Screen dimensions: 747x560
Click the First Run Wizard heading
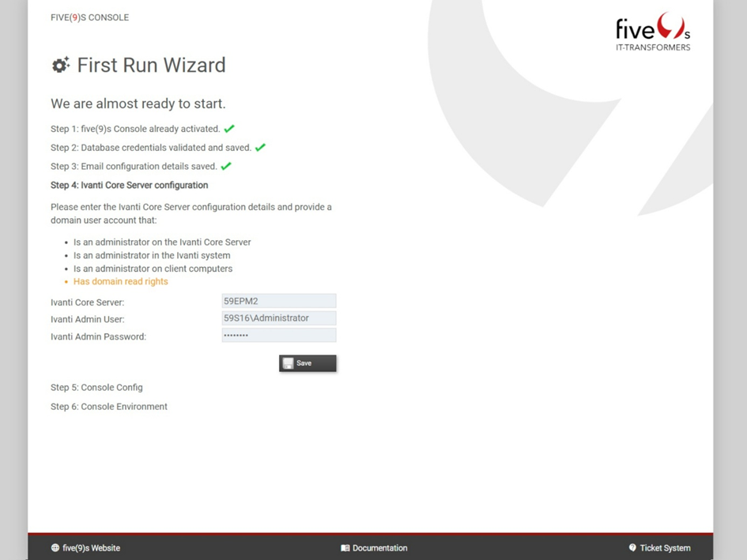coord(151,65)
